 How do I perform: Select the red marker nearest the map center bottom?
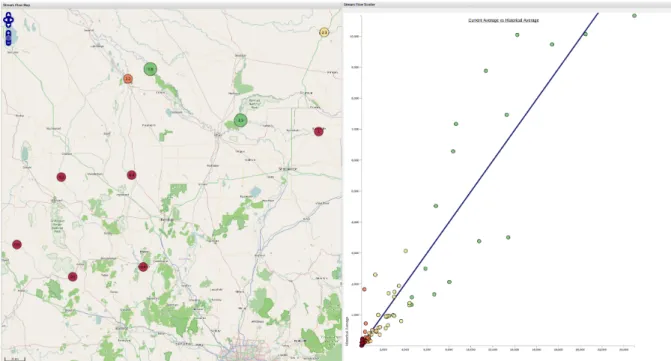tap(143, 267)
